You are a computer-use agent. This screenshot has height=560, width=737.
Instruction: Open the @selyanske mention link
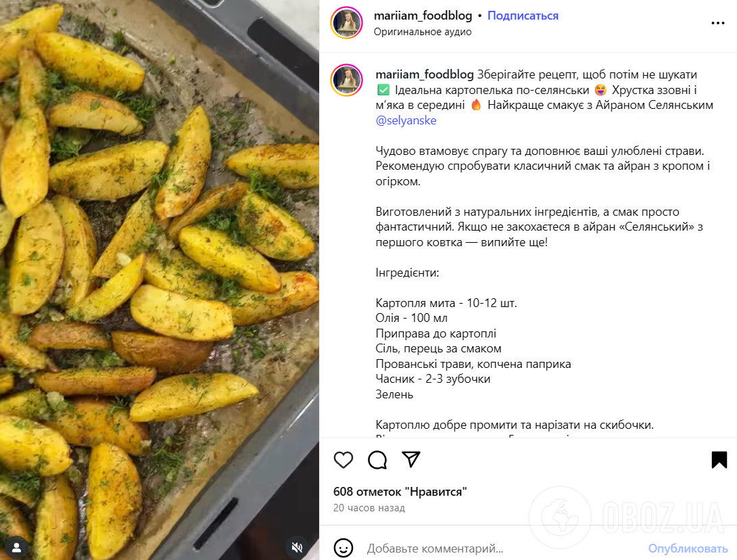point(406,120)
